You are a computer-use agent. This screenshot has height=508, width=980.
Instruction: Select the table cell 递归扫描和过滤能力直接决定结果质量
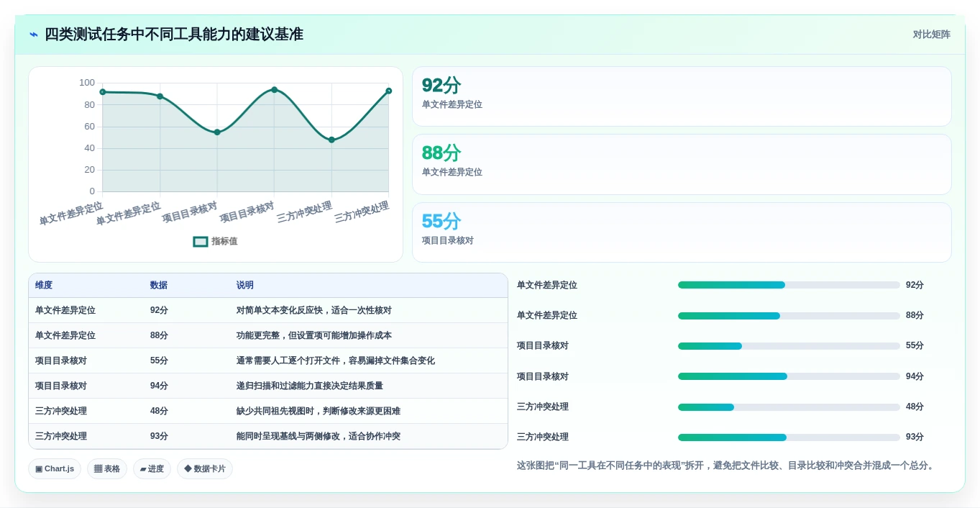pos(310,386)
